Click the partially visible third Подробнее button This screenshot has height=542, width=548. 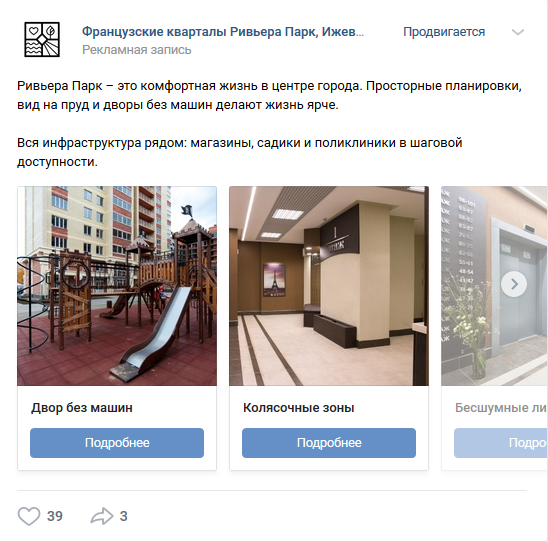click(500, 443)
